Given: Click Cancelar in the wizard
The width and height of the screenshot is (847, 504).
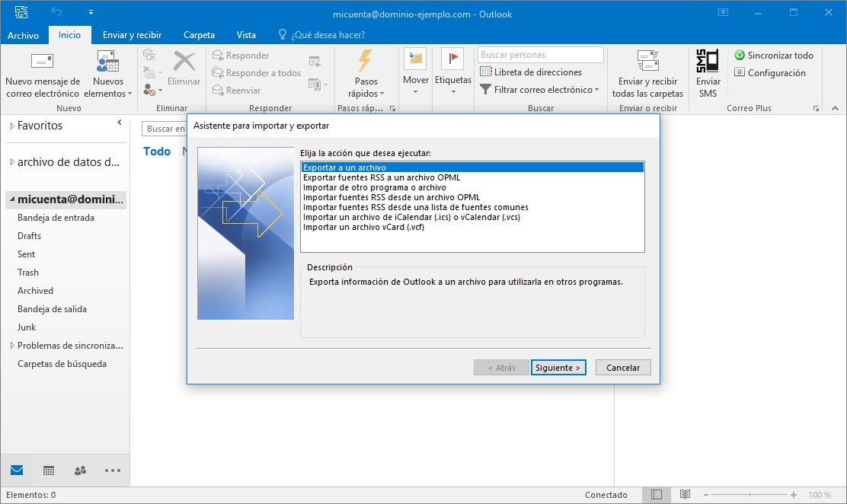Looking at the screenshot, I should pos(623,367).
